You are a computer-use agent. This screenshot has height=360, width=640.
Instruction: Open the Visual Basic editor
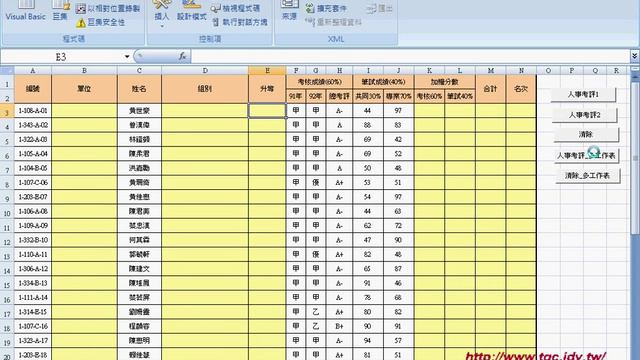click(25, 11)
